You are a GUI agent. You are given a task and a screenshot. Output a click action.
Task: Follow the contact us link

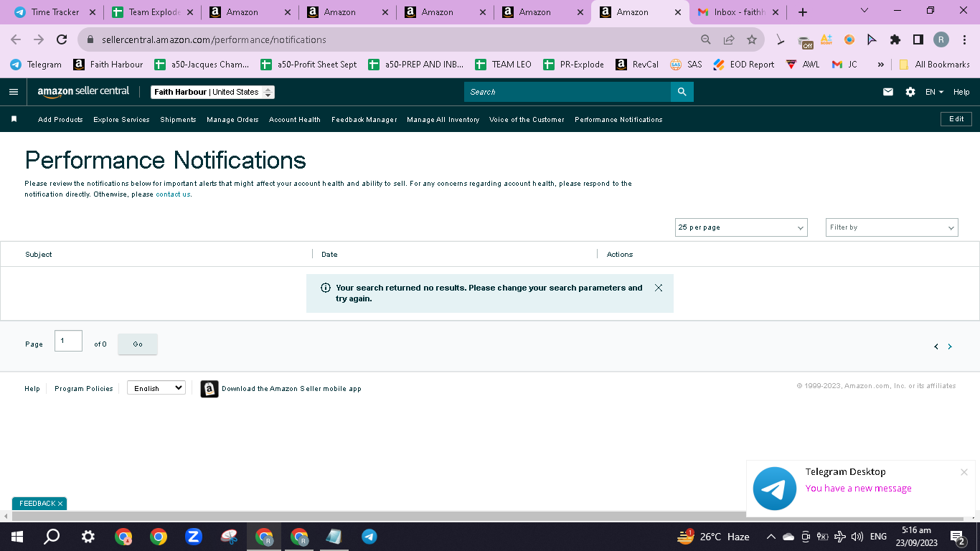[173, 194]
